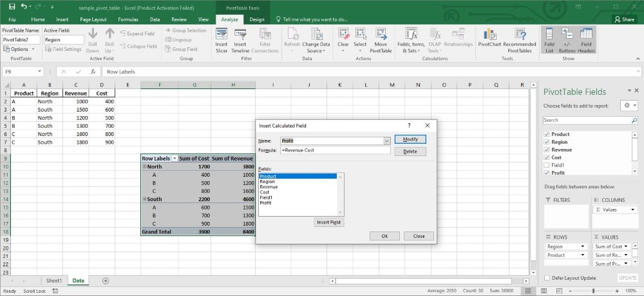Open the Name combo box dropdown
The width and height of the screenshot is (644, 296).
[386, 141]
